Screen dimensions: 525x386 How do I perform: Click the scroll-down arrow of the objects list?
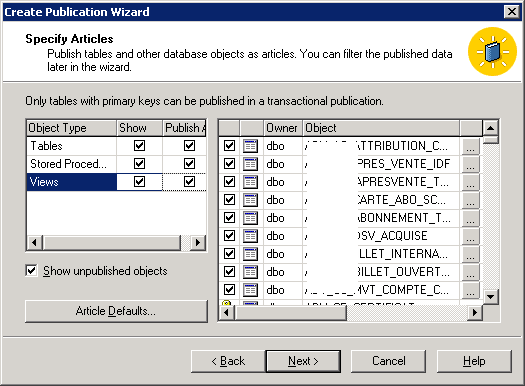[491, 296]
